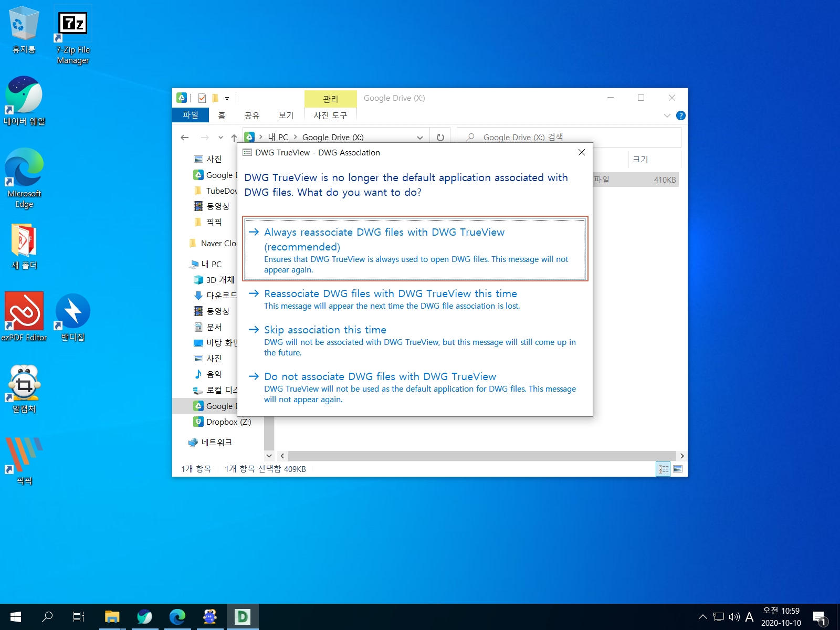840x630 pixels.
Task: Select Dropbox (Z:) drive in tree
Action: 223,422
